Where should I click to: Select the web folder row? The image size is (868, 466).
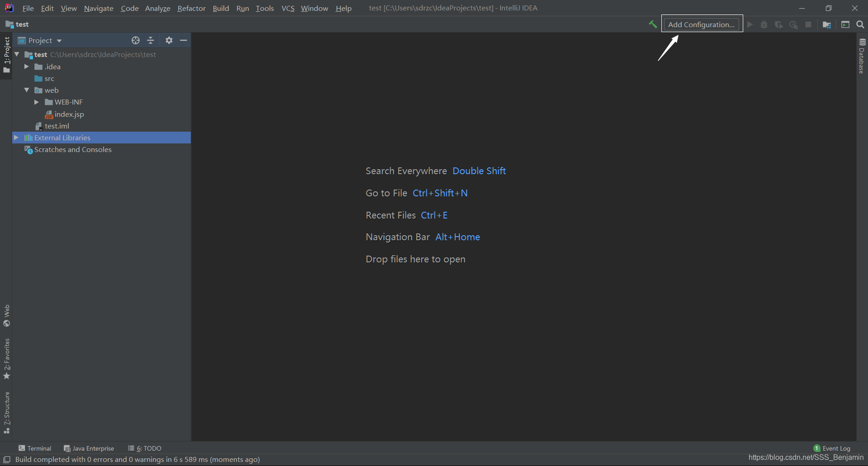click(101, 90)
